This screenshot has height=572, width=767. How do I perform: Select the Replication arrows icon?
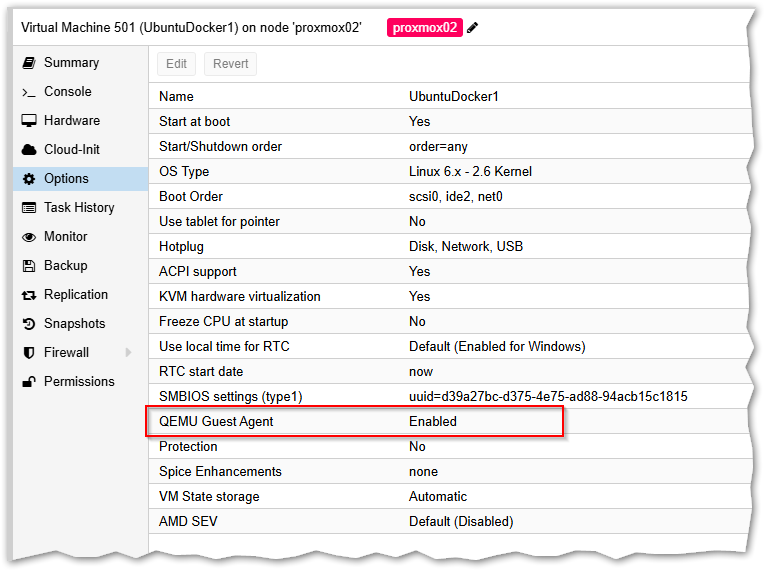click(29, 295)
